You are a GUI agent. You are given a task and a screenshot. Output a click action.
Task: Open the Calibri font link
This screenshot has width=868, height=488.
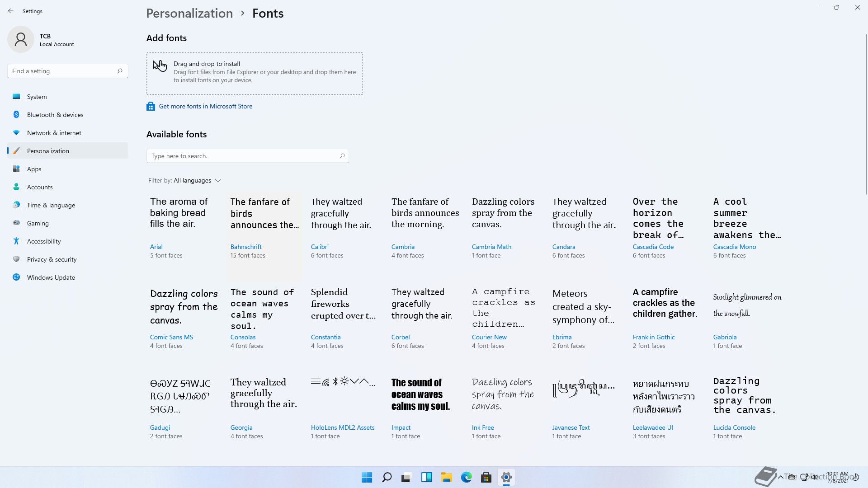coord(320,247)
